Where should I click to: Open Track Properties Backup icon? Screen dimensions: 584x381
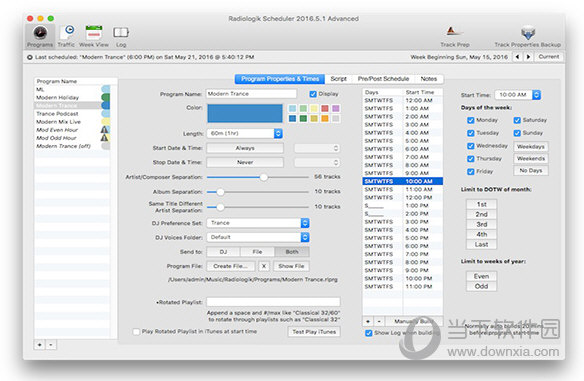coord(528,33)
